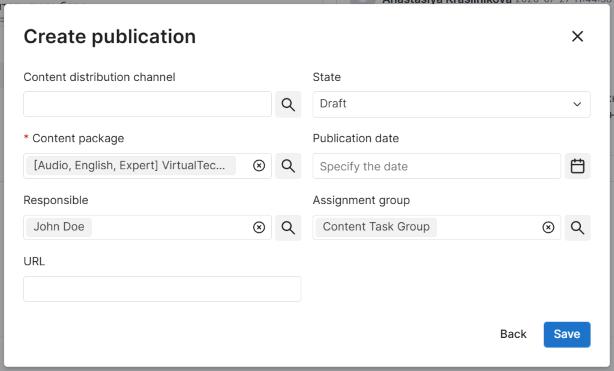Image resolution: width=614 pixels, height=371 pixels.
Task: Search for a content distribution channel
Action: (288, 104)
